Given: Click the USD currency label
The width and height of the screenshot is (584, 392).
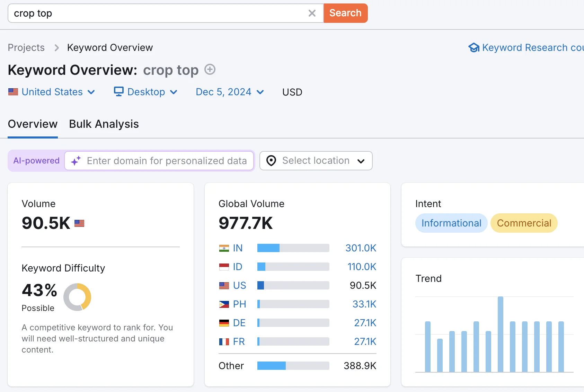Looking at the screenshot, I should tap(292, 92).
